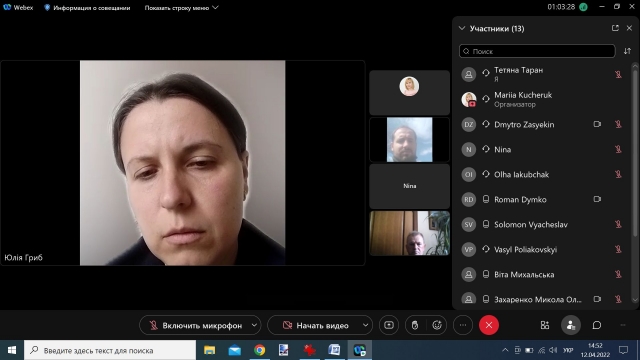Enable microphone with Включить микрофон
The height and width of the screenshot is (360, 640).
tap(195, 325)
